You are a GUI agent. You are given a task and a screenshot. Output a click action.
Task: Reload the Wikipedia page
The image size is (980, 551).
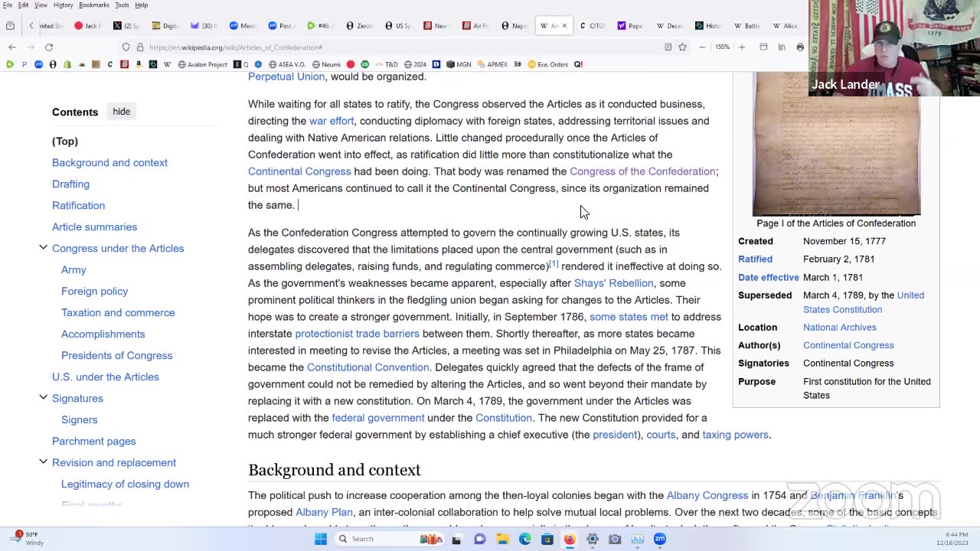click(48, 47)
